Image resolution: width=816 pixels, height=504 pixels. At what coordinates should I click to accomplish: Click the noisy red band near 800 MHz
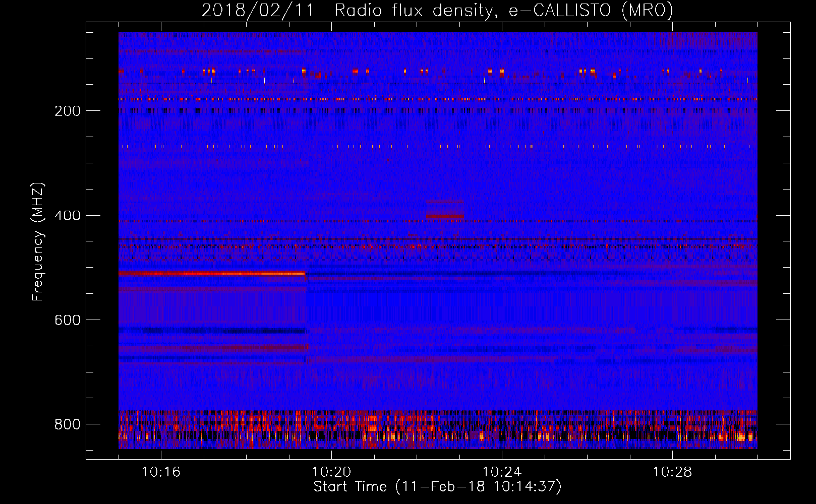click(x=438, y=429)
